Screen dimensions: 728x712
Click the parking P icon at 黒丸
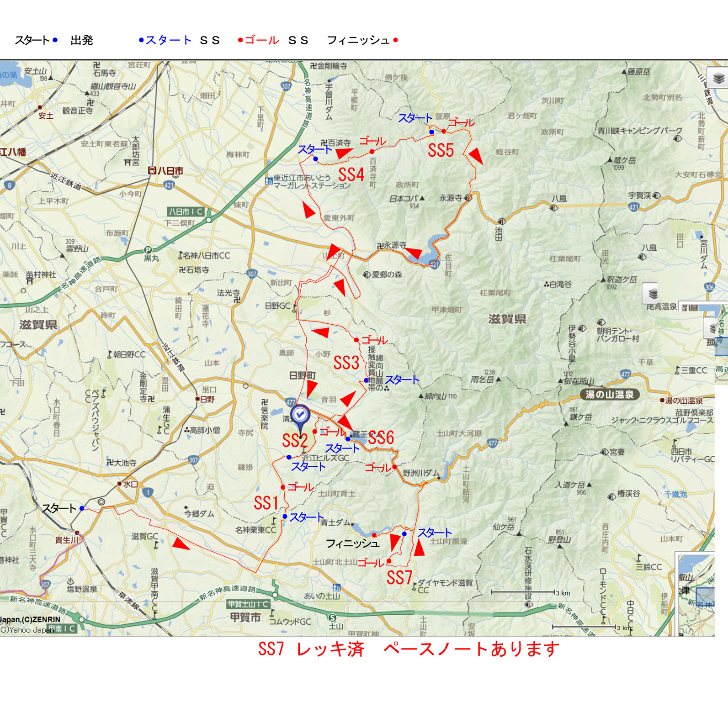[x=148, y=250]
